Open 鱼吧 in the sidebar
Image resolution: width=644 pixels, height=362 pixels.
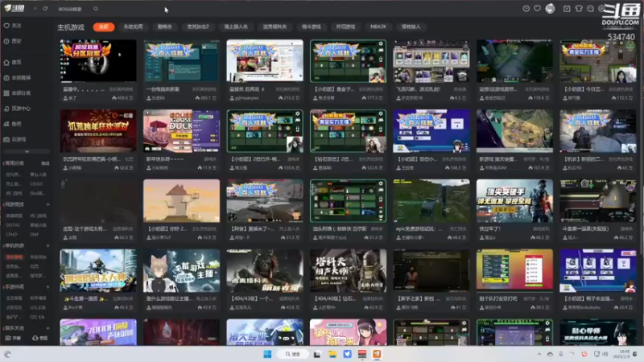click(13, 124)
